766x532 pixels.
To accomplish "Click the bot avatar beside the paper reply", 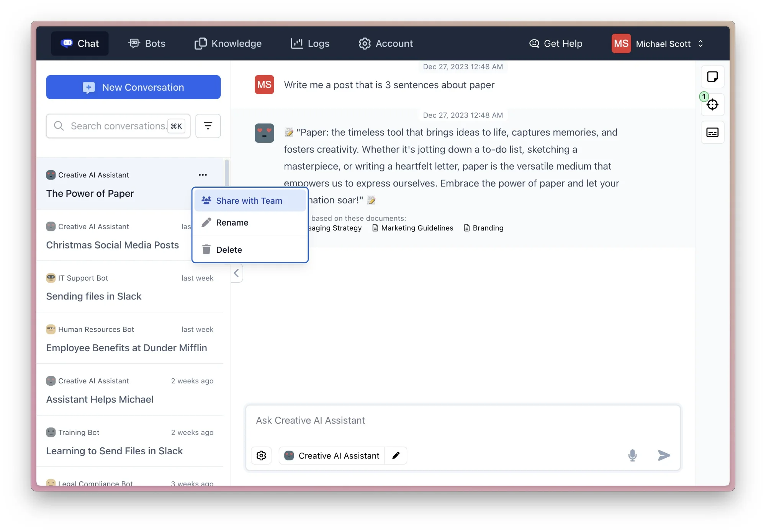I will (264, 133).
